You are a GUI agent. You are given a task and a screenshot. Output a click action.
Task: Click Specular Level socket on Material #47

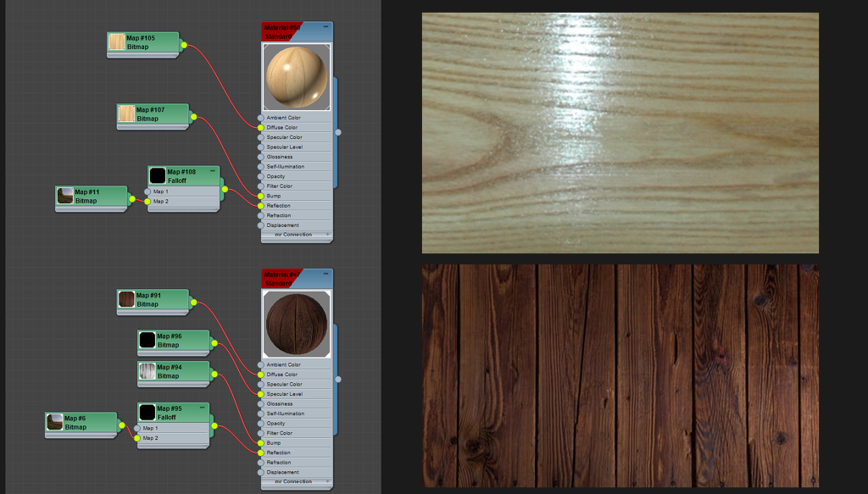[x=261, y=394]
